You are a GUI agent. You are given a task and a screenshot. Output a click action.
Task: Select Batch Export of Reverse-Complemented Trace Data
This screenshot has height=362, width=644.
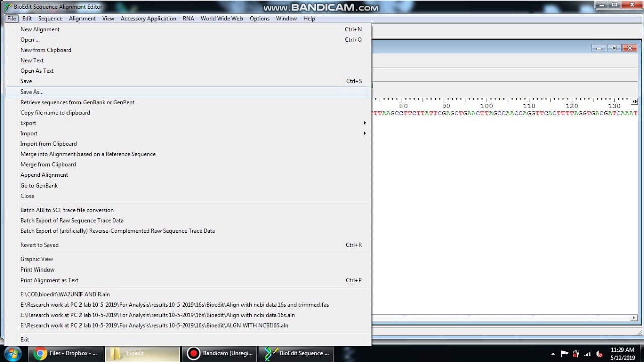click(x=188, y=231)
